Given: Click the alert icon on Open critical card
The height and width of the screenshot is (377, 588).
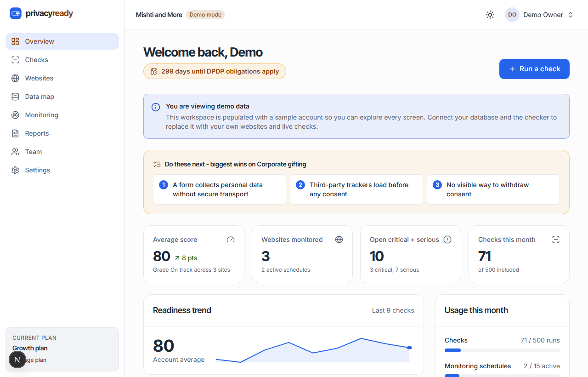Looking at the screenshot, I should pyautogui.click(x=447, y=240).
